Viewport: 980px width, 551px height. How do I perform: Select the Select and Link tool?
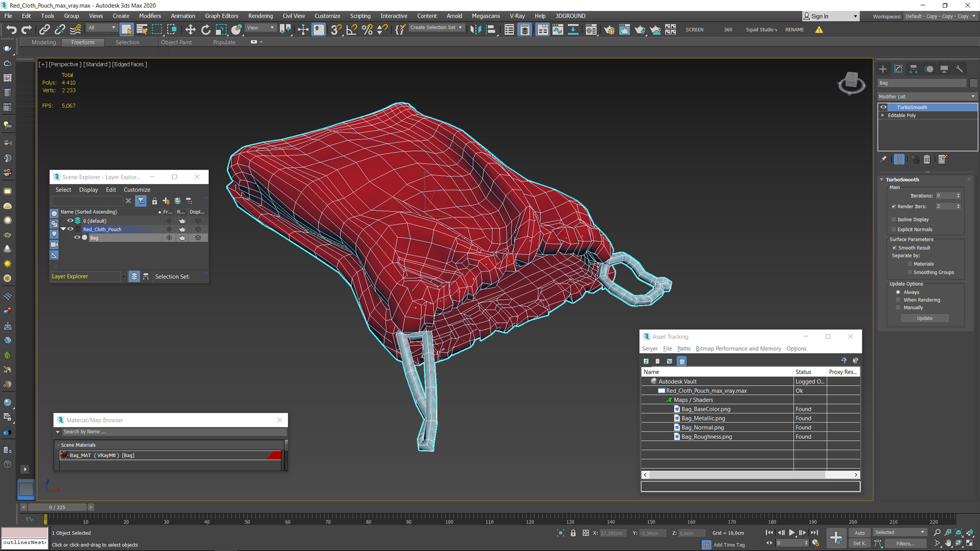click(x=44, y=30)
